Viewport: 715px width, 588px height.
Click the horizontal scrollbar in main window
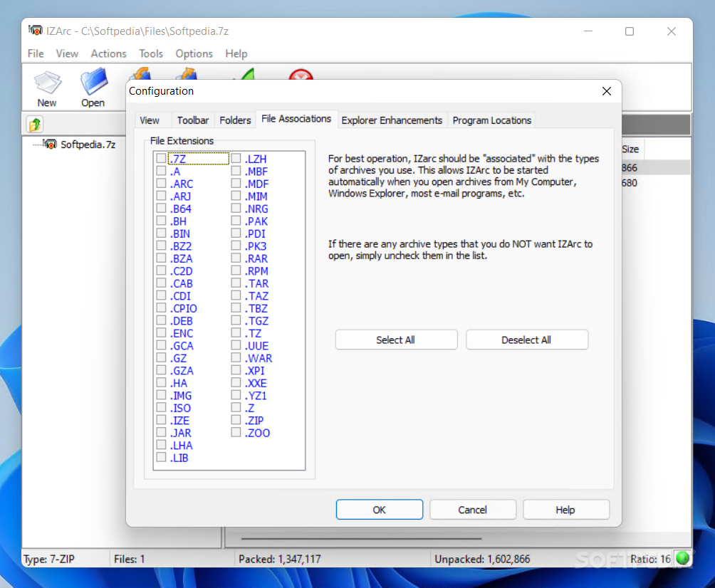pyautogui.click(x=361, y=539)
